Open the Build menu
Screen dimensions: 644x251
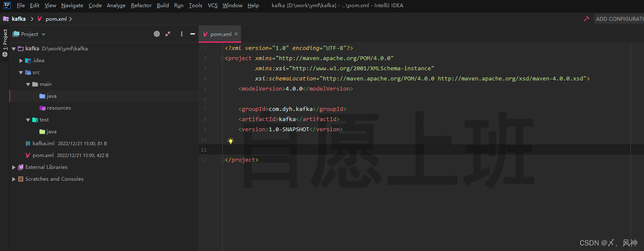[163, 6]
